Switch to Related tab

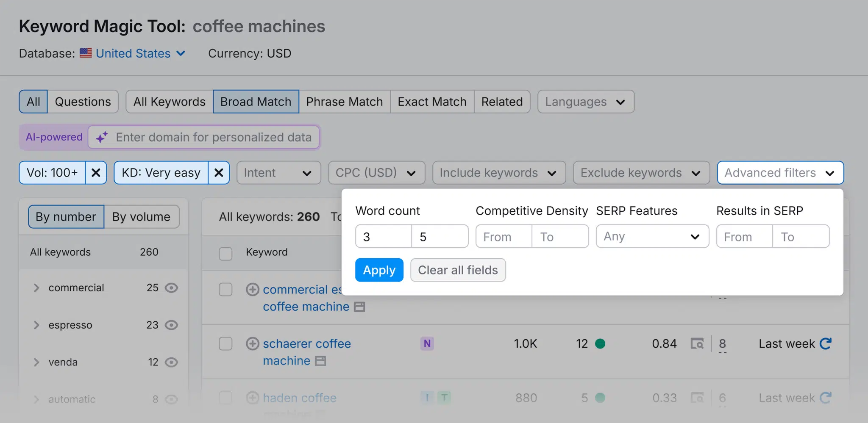tap(502, 102)
